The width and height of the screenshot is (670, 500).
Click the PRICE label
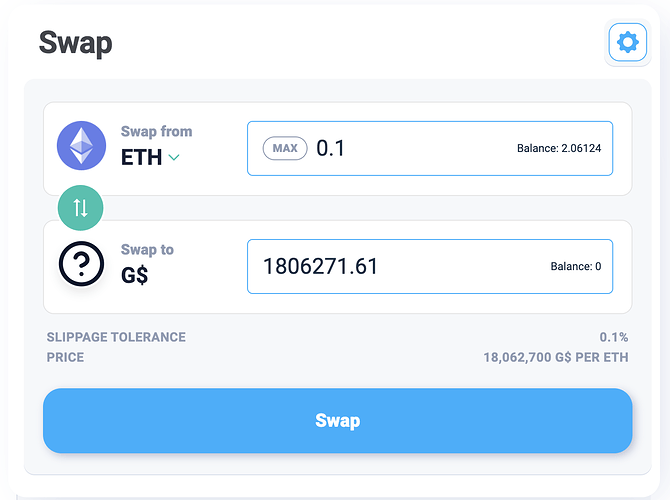click(65, 357)
